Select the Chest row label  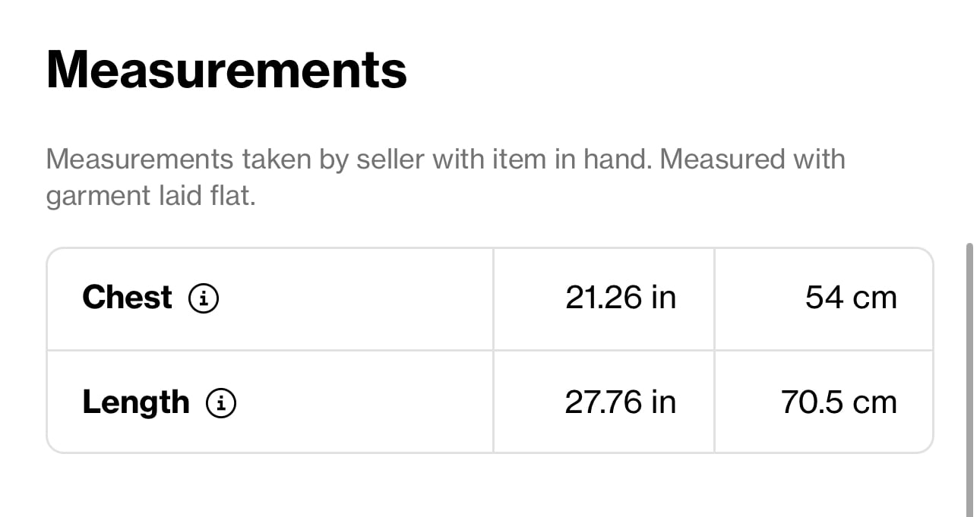click(x=127, y=298)
